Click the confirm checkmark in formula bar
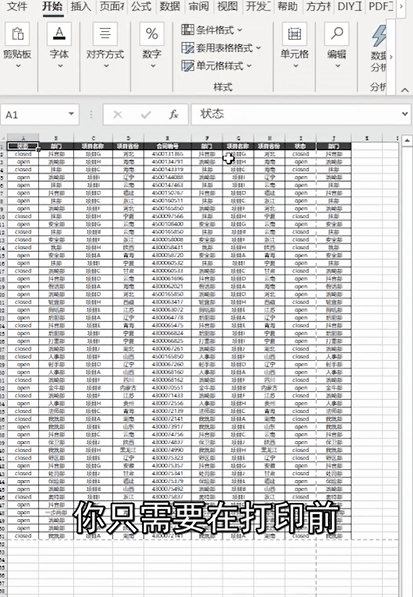 pos(146,114)
